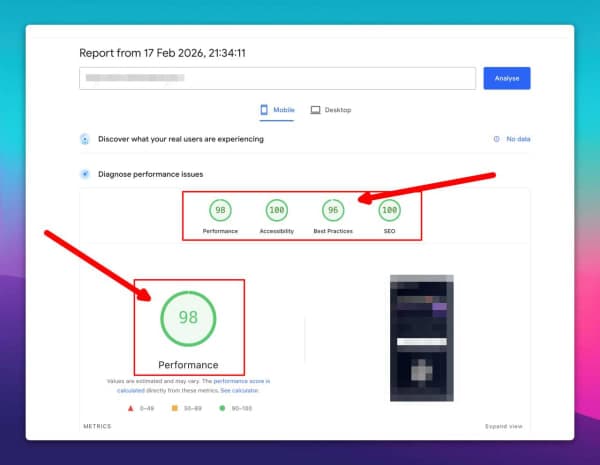The width and height of the screenshot is (600, 465).
Task: Open the See calculator link
Action: coord(254,389)
